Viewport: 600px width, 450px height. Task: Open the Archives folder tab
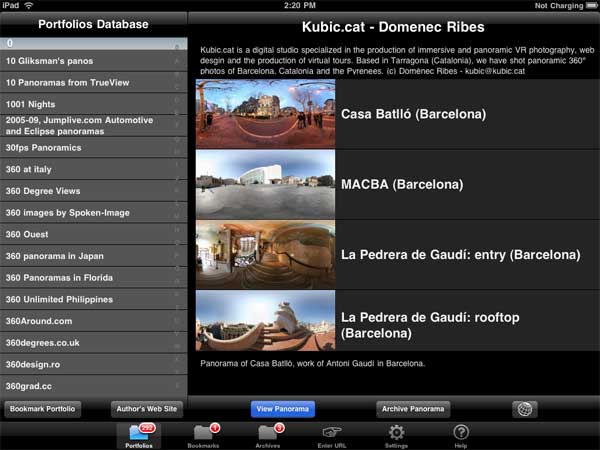coord(268,435)
